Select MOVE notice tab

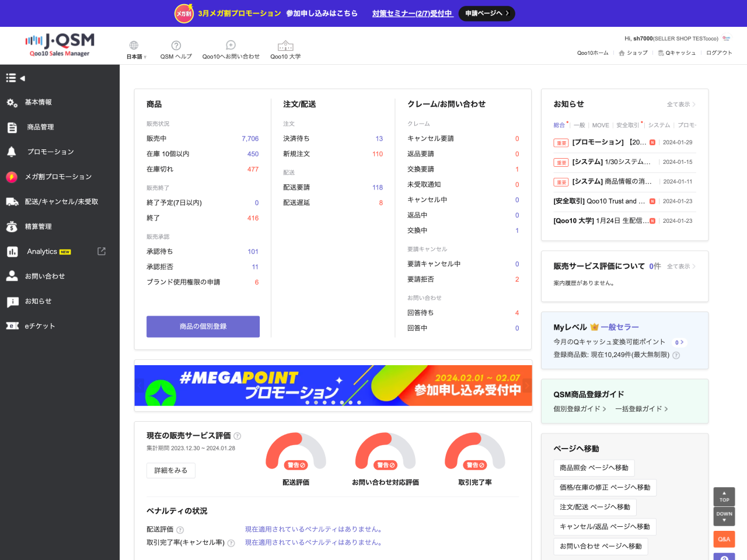pyautogui.click(x=601, y=125)
